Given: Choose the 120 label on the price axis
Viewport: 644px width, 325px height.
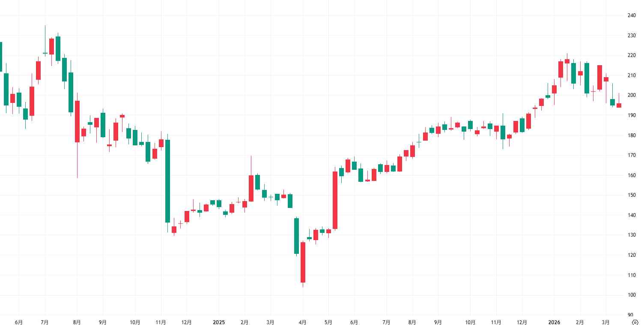Looking at the screenshot, I should 631,255.
